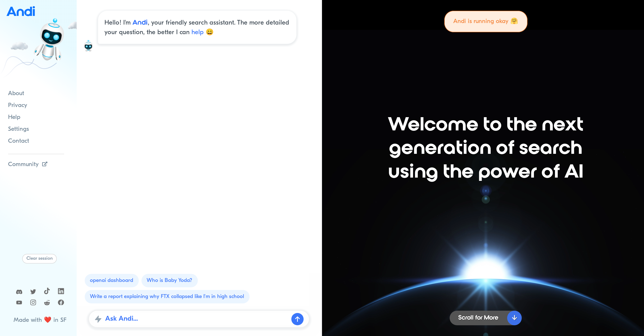Click the 'Privacy' menu item
Screen dimensions: 644x336
[17, 105]
